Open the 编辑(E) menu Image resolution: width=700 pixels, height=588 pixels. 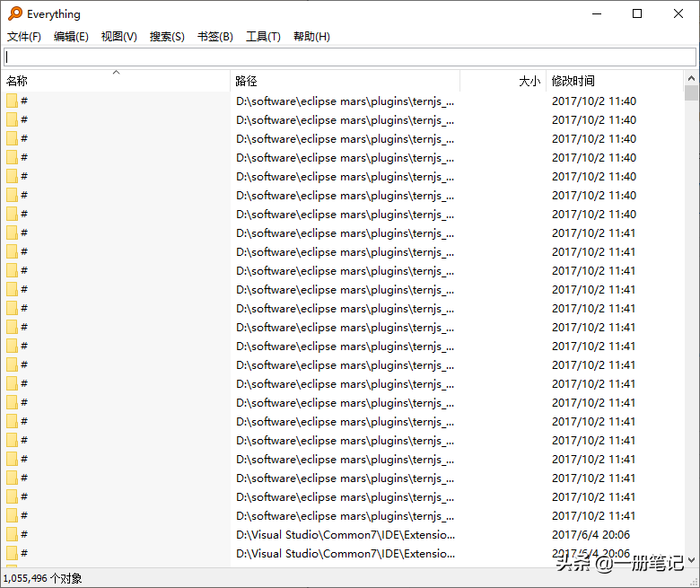[71, 37]
